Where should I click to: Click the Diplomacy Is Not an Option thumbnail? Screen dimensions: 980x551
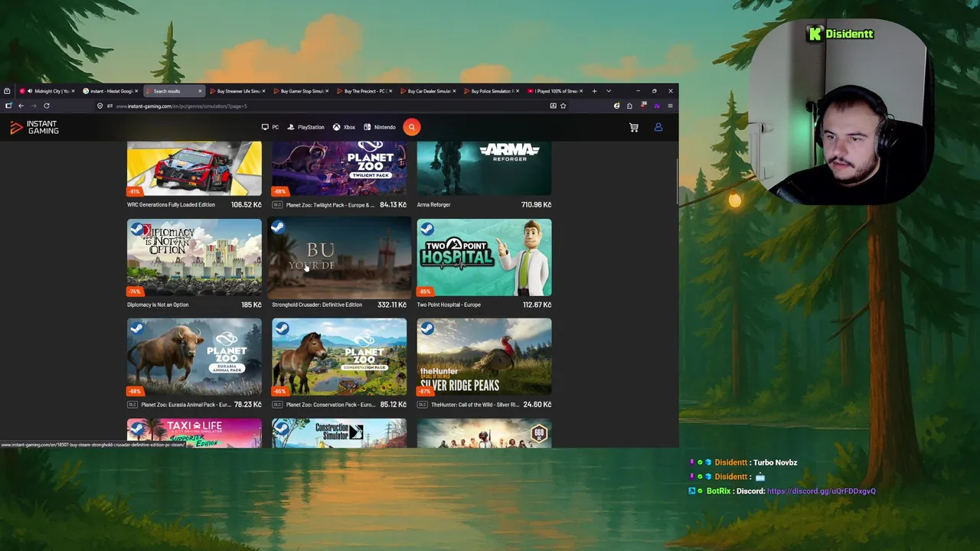point(194,257)
